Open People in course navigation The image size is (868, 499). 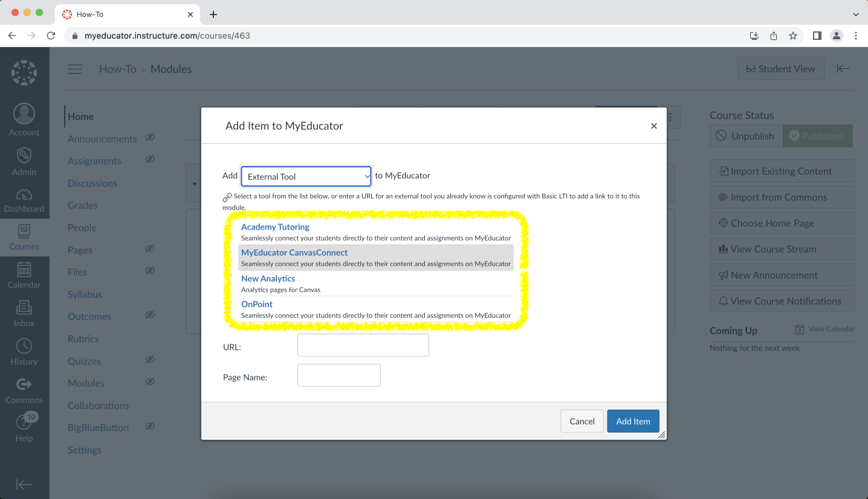click(x=82, y=228)
